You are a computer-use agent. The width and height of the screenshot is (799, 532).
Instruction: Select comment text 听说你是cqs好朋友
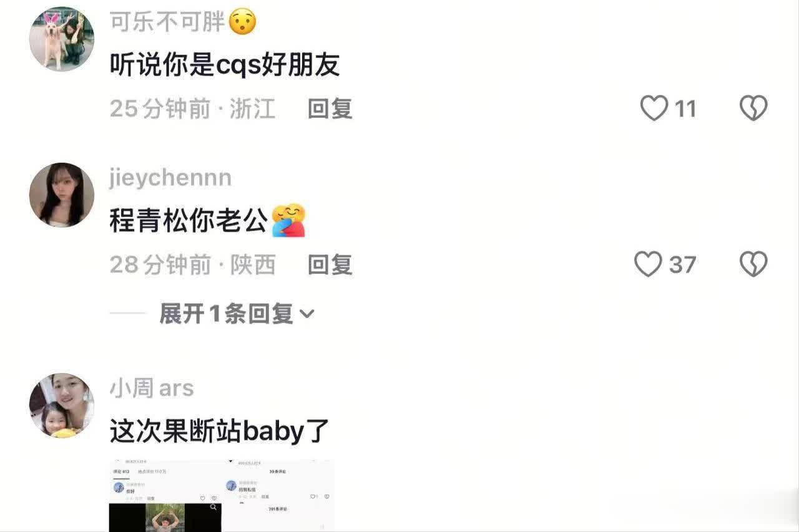pos(225,65)
